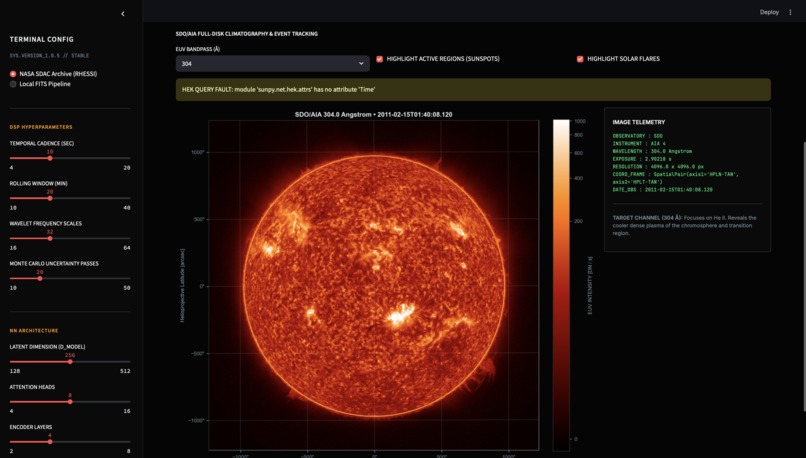Adjust the Latent Dimension slider handle
This screenshot has width=806, height=458.
pos(70,362)
